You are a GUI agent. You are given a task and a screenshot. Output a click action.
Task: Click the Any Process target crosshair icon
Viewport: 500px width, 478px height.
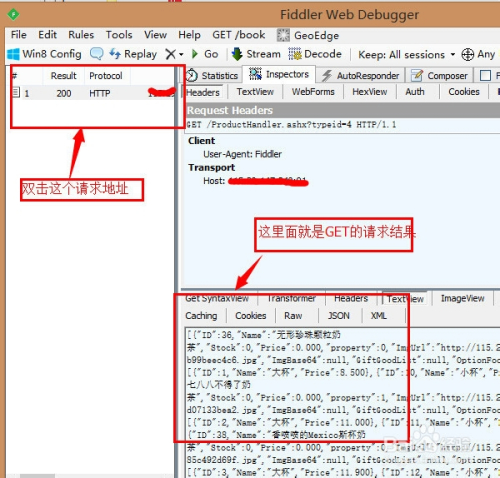pyautogui.click(x=468, y=54)
